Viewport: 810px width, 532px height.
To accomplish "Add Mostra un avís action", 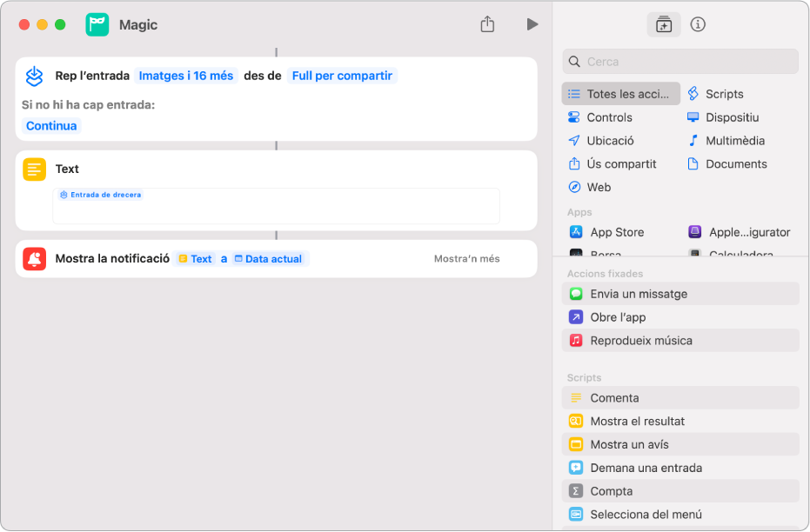I will coord(680,444).
